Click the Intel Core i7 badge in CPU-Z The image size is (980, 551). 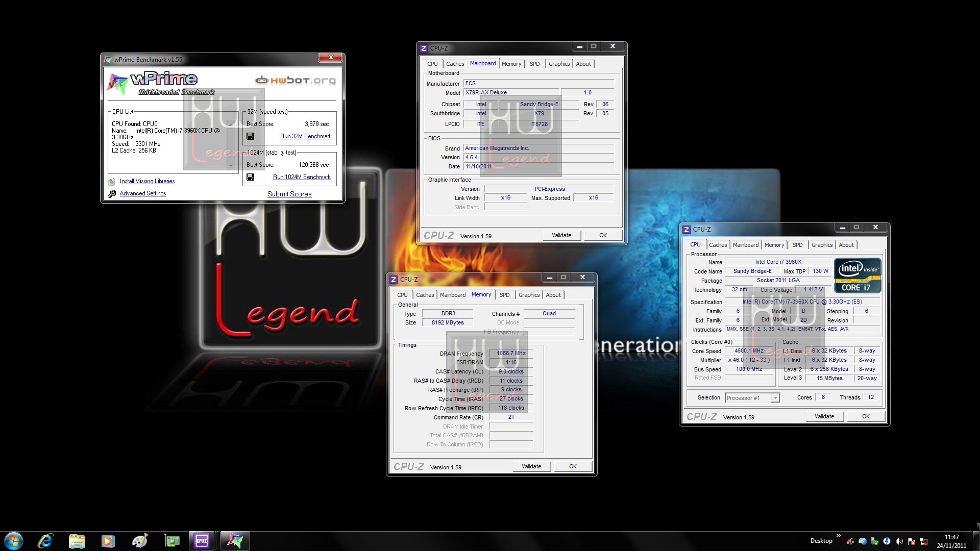click(857, 275)
